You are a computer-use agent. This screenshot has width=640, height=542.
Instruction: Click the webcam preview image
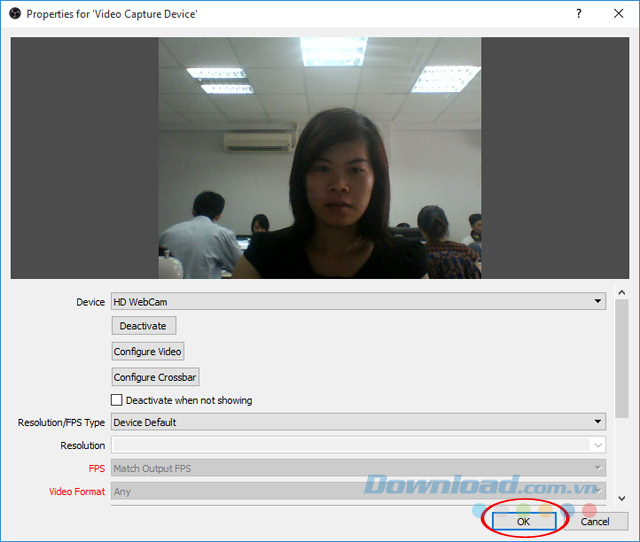coord(320,158)
